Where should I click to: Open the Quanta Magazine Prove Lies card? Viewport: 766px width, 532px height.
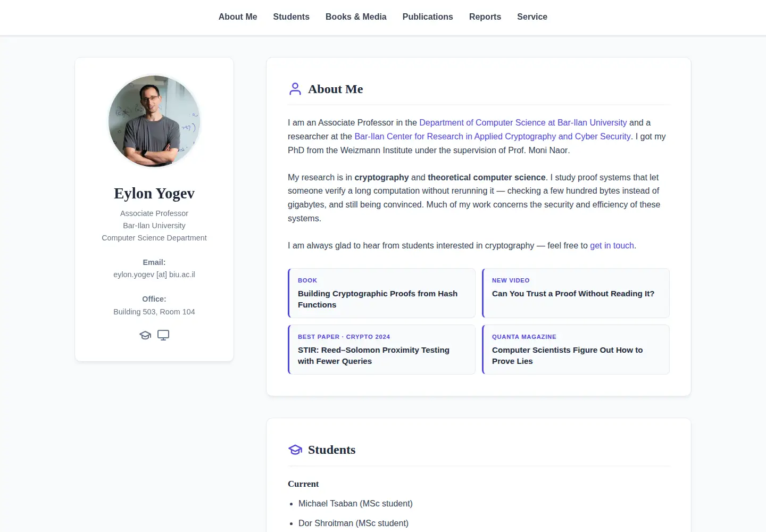[576, 350]
